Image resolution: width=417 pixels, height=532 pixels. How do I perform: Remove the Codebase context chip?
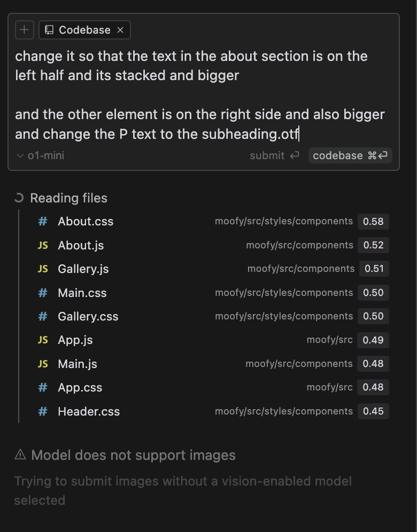point(120,30)
